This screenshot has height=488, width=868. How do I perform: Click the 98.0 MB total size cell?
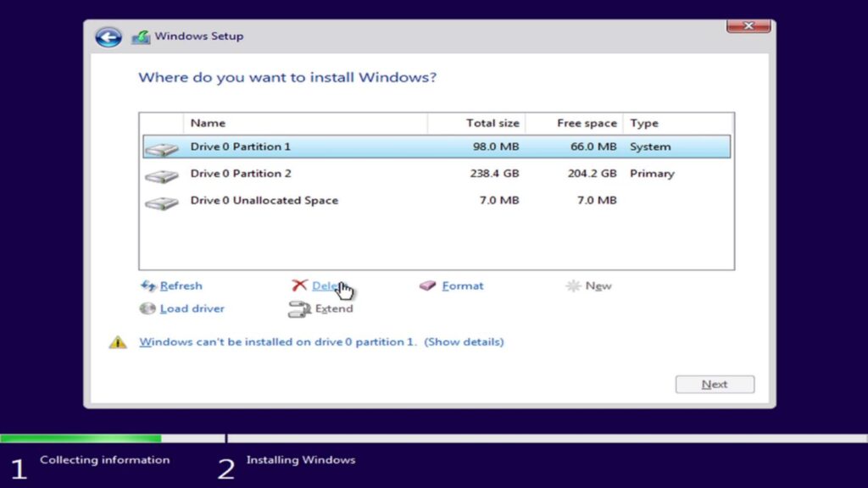(496, 147)
